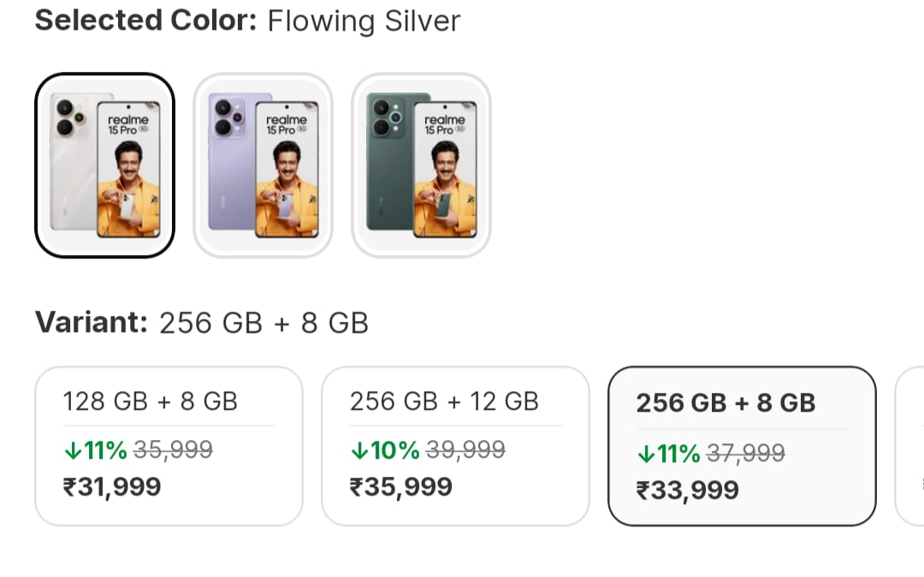Click the "256 GB + 8 GB" text beside Variant

(x=264, y=323)
